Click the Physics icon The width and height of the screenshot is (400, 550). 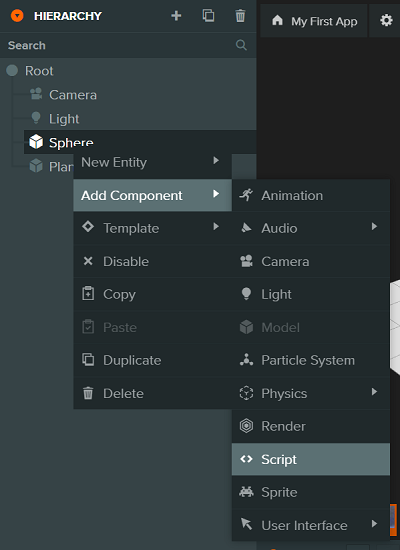coord(246,393)
